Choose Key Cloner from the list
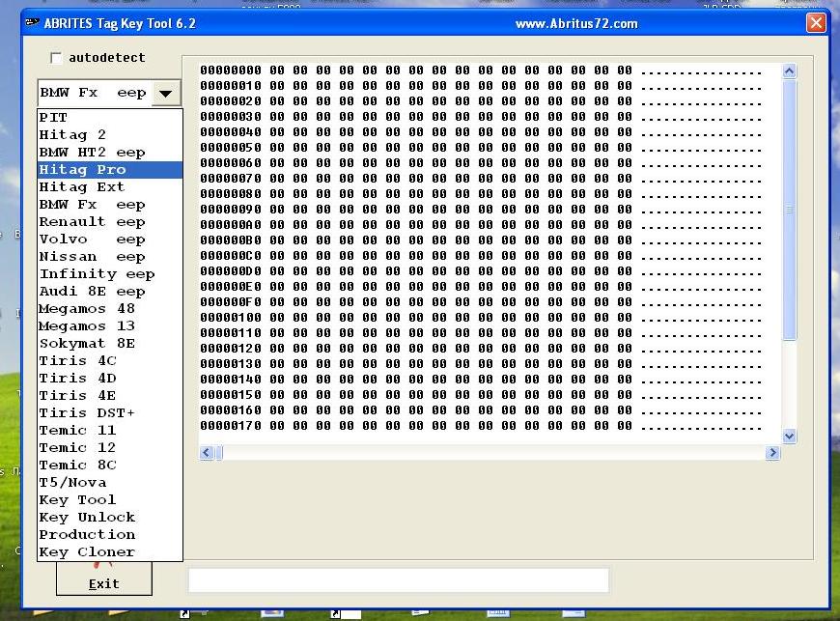The height and width of the screenshot is (621, 840). [110, 551]
